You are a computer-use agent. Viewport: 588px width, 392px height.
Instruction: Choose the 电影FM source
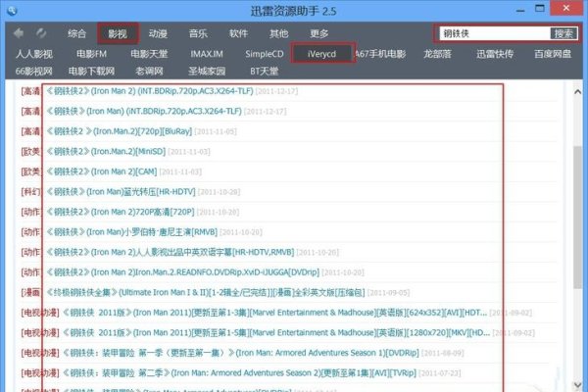pyautogui.click(x=91, y=54)
